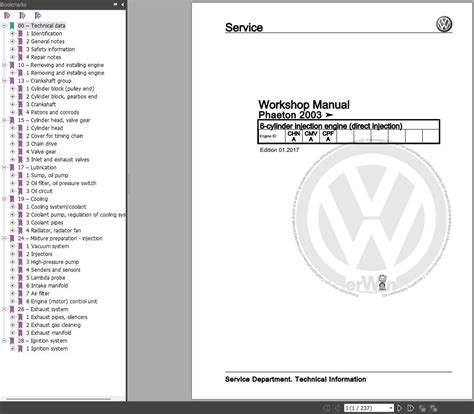474x414 pixels.
Task: Open the page number dropdown showing 1 (1 / 237)
Action: coord(391,408)
